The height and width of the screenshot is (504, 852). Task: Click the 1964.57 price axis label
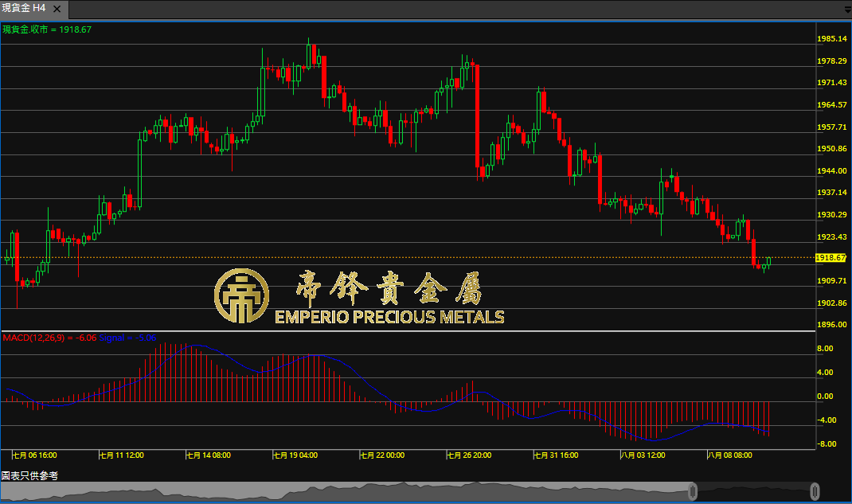pos(832,105)
